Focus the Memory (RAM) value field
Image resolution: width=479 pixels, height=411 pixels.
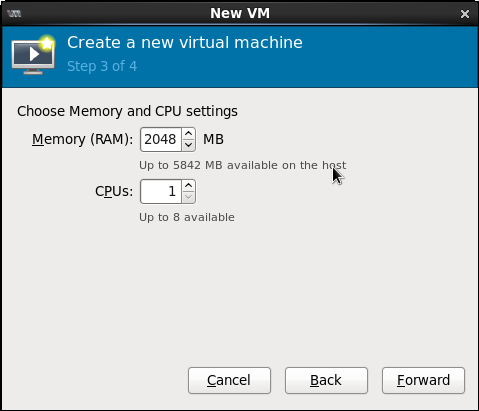pos(161,139)
